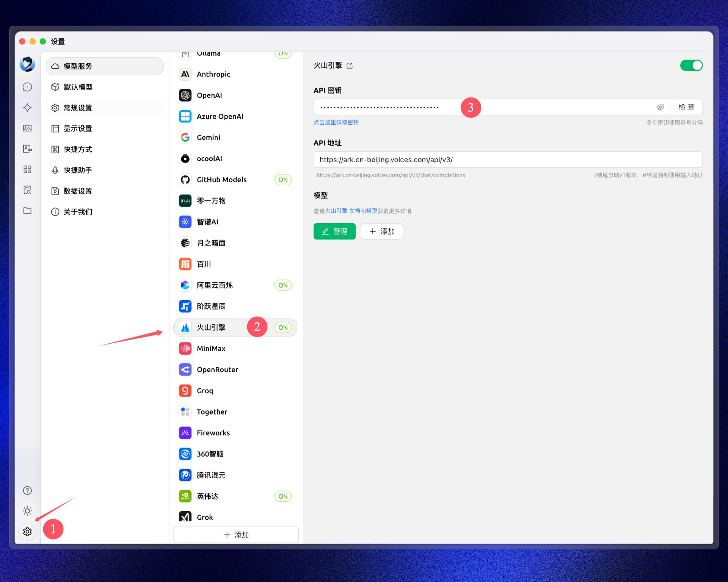This screenshot has width=728, height=582.
Task: Show API key with eye icon
Action: [660, 107]
